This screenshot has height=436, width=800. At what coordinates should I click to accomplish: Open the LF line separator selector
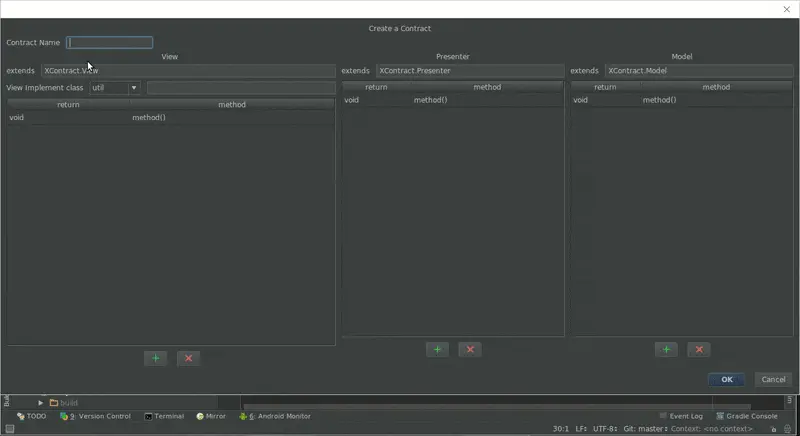click(x=581, y=429)
